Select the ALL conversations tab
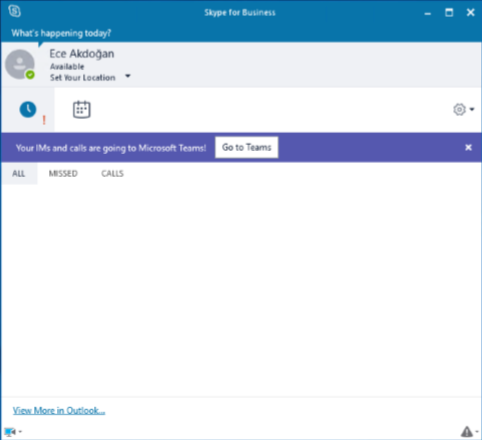 pos(19,173)
